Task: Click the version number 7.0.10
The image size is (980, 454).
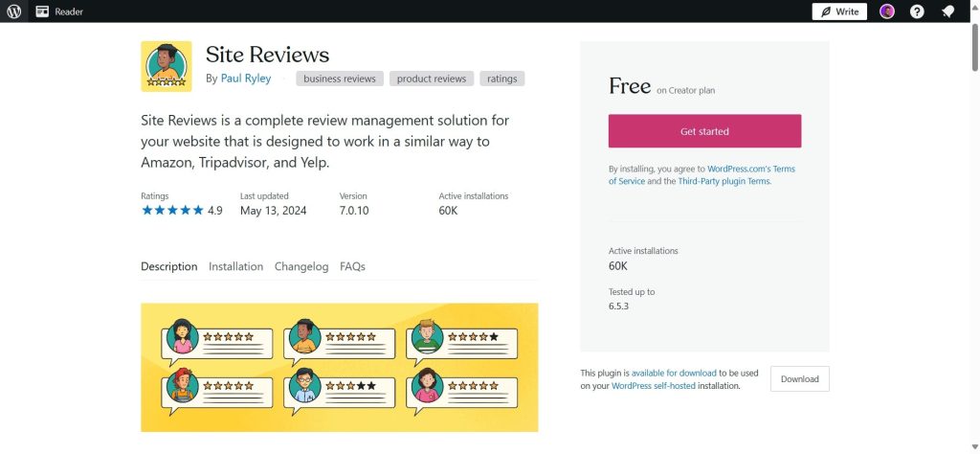Action: click(x=354, y=211)
